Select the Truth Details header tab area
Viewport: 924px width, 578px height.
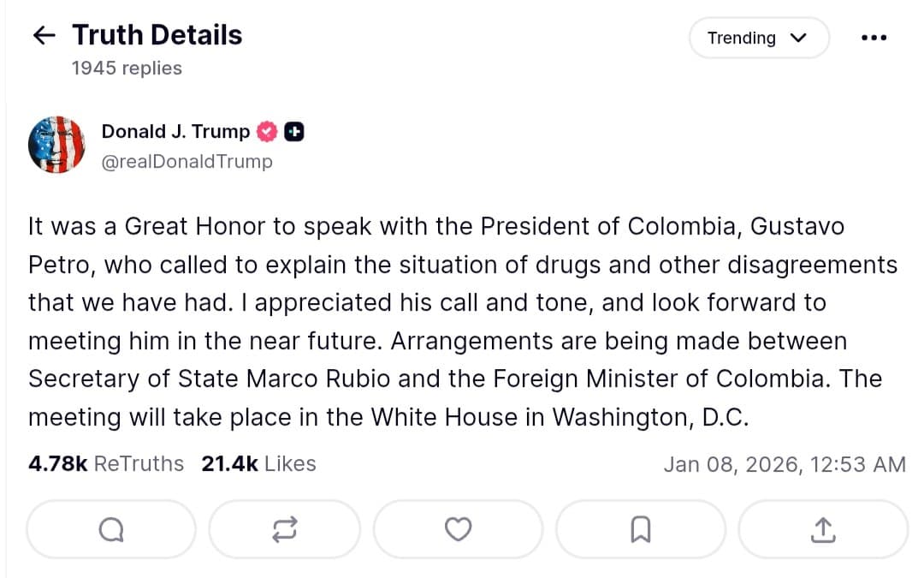pyautogui.click(x=157, y=34)
